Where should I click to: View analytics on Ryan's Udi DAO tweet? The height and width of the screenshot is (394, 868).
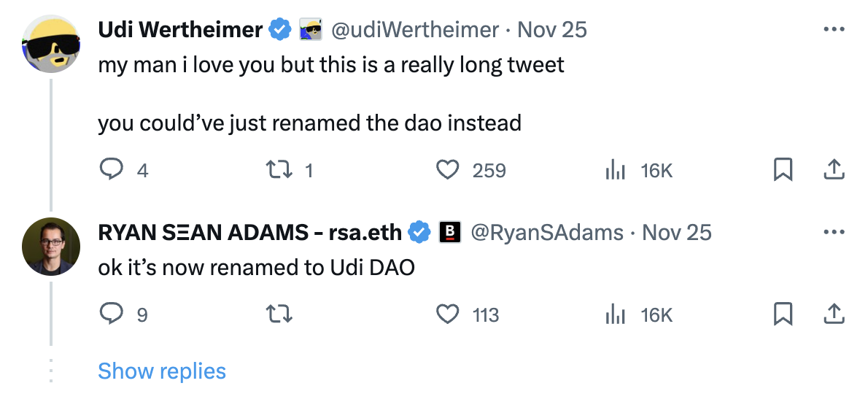615,314
